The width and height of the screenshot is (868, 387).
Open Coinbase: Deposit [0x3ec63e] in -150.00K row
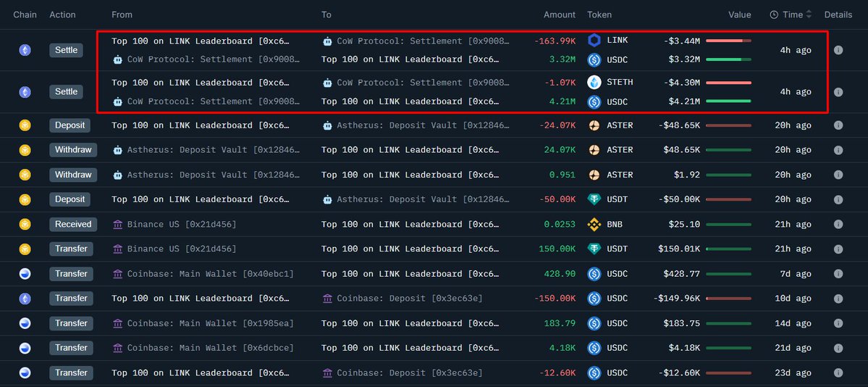410,299
